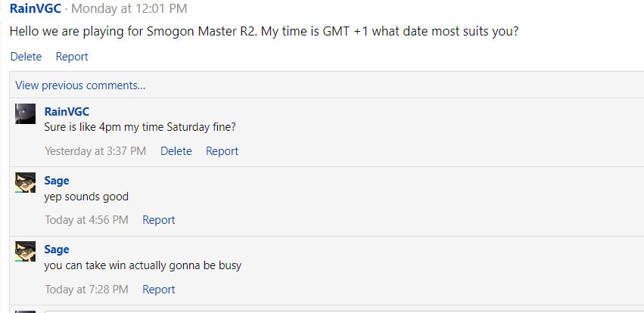Delete the main profile post
Viewport: 644px width, 313px height.
pyautogui.click(x=26, y=57)
